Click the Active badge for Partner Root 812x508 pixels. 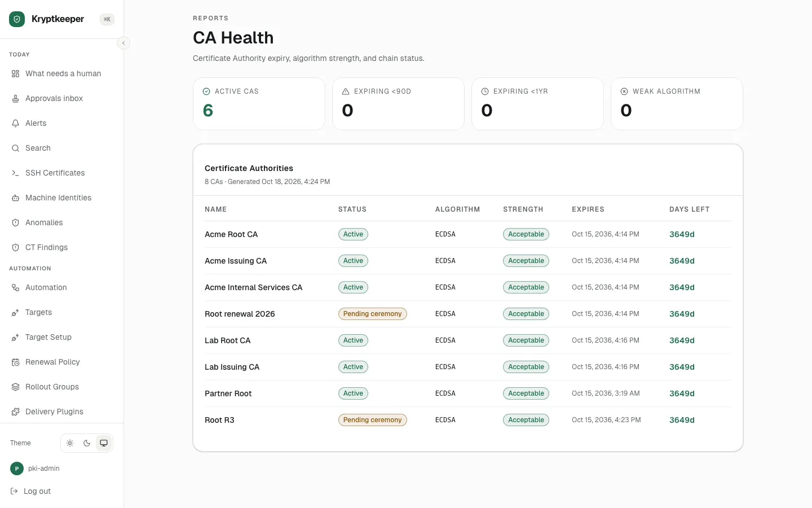tap(353, 393)
